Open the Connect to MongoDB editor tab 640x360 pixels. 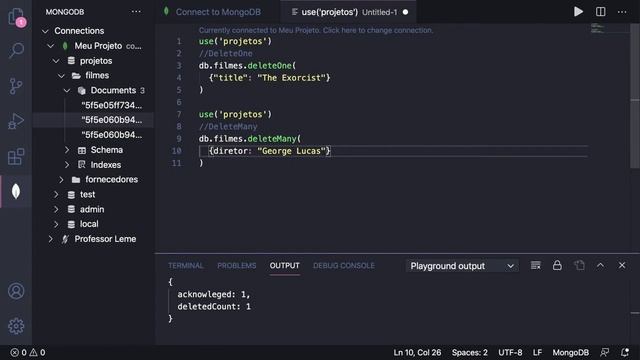pos(218,12)
